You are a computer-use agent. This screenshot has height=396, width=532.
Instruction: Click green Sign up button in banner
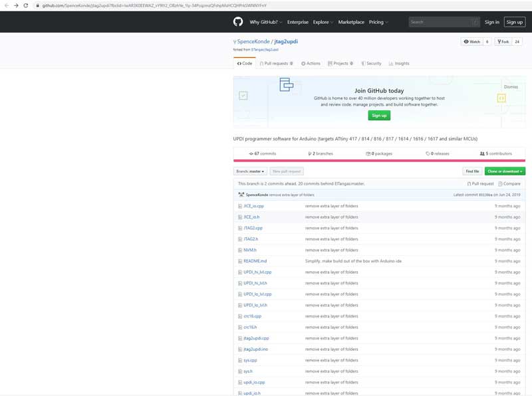tap(379, 115)
